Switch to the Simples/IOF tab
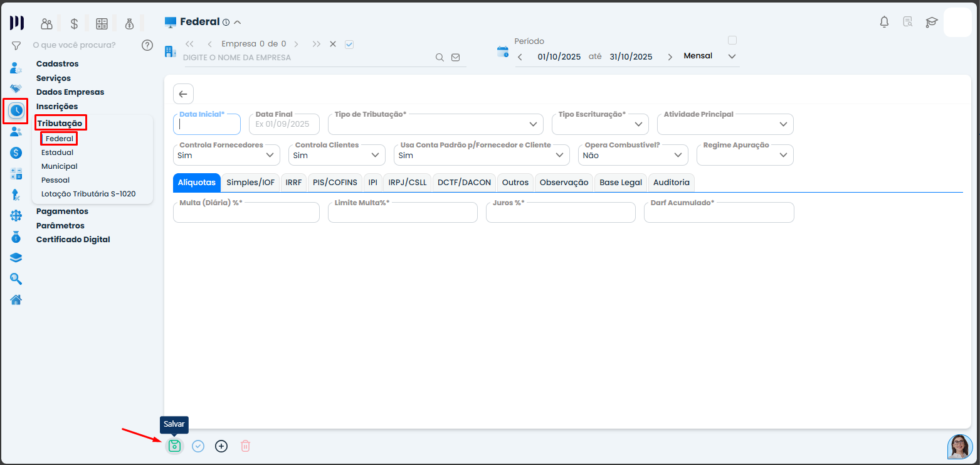Screen dimensions: 980x465 [251, 183]
